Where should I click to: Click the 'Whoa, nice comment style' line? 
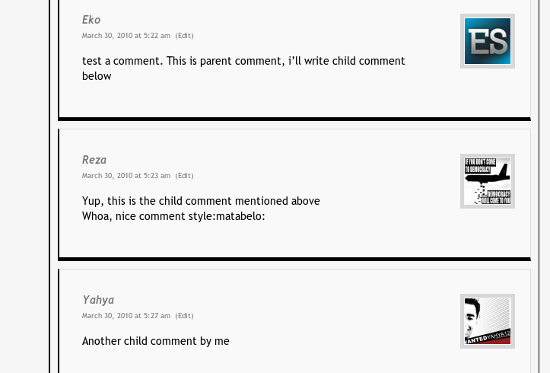[x=173, y=216]
